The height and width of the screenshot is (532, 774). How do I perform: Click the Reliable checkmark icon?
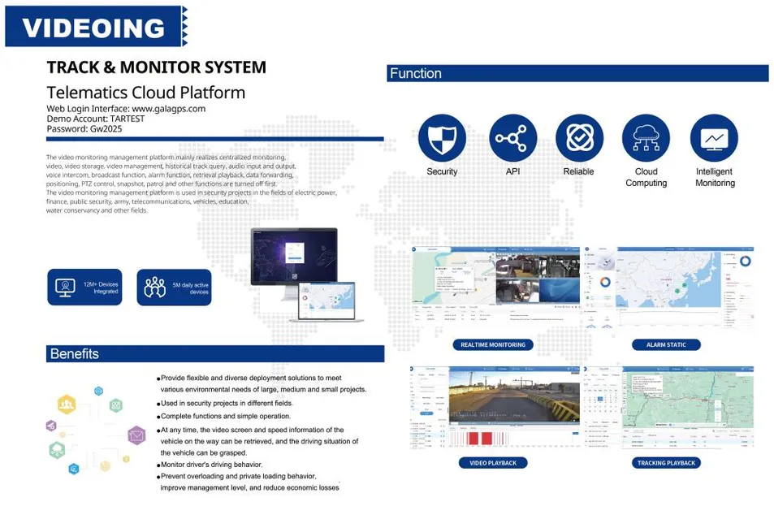pyautogui.click(x=579, y=138)
